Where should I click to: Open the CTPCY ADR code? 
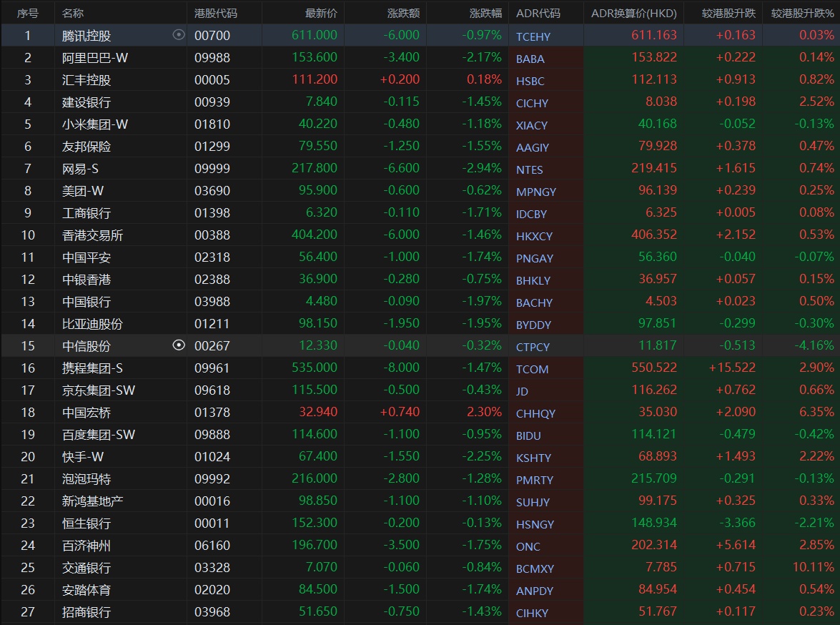(533, 348)
